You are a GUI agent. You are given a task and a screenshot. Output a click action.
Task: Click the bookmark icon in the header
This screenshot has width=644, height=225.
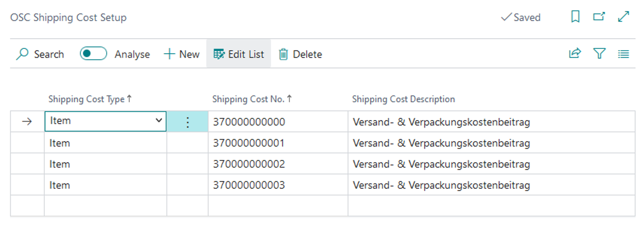click(x=576, y=17)
